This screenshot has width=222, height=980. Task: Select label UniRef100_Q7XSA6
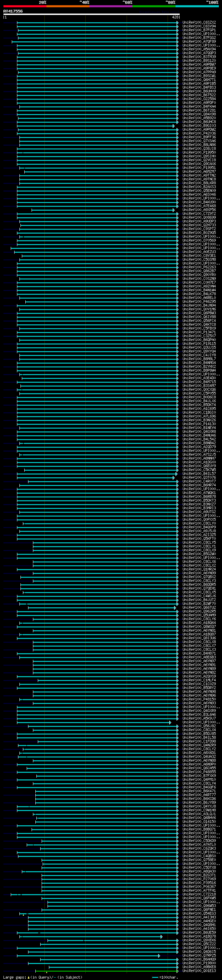tap(199, 141)
